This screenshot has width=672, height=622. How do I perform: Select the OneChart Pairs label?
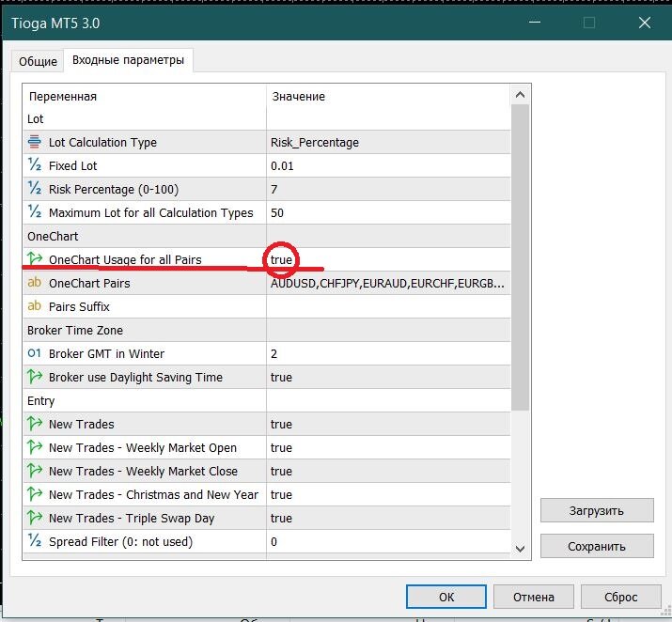tap(89, 283)
